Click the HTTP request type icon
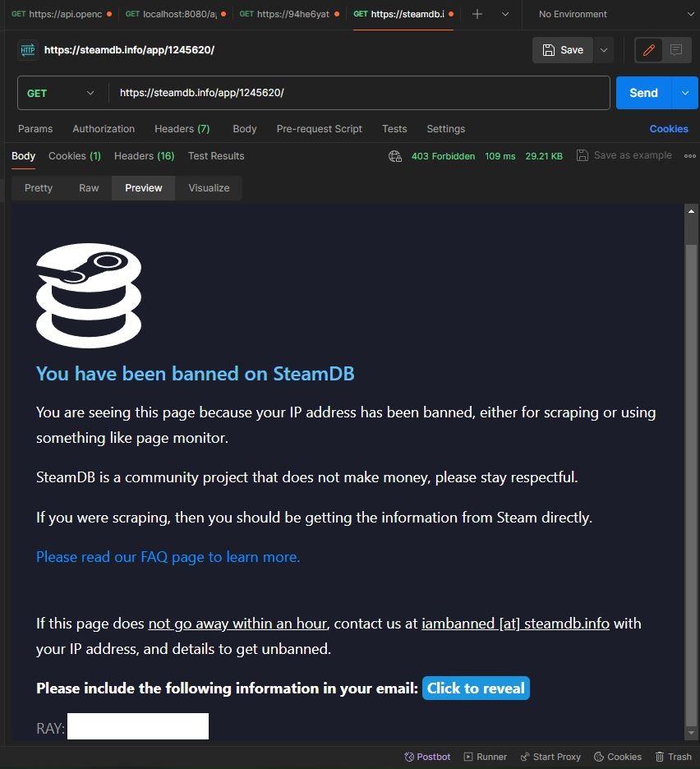Image resolution: width=700 pixels, height=769 pixels. (28, 50)
